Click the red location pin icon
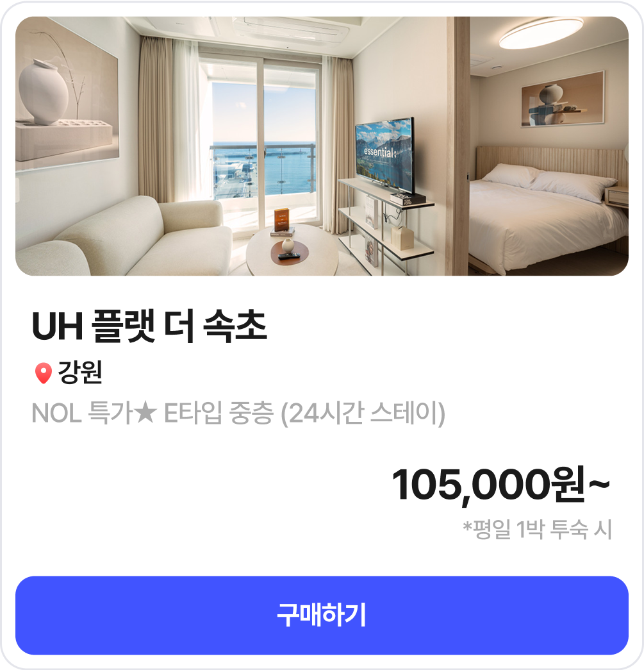 click(x=43, y=373)
